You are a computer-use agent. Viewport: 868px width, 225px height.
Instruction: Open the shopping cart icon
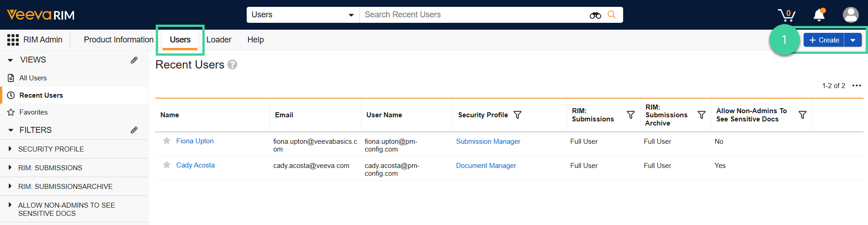pyautogui.click(x=787, y=15)
